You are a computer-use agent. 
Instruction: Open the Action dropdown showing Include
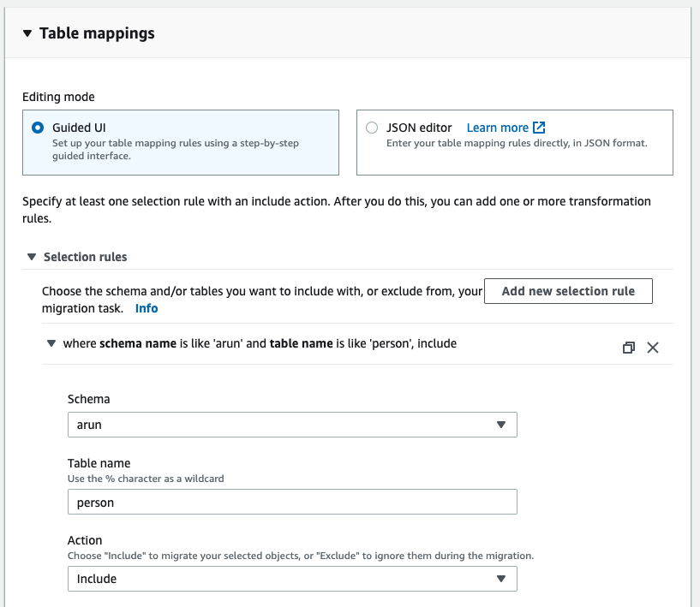291,579
